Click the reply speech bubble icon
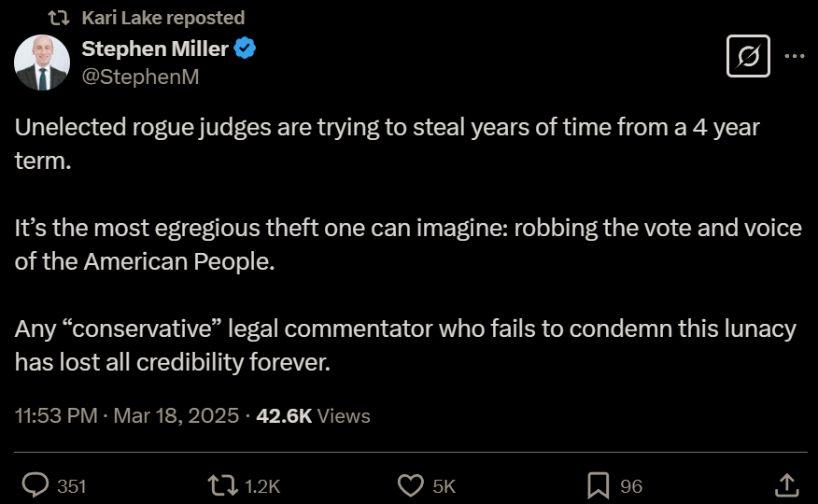The image size is (818, 504). 35,484
